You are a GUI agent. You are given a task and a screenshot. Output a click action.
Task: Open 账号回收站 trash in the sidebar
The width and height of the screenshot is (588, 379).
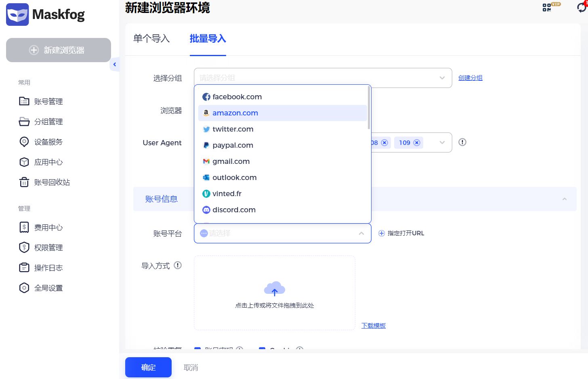click(44, 182)
